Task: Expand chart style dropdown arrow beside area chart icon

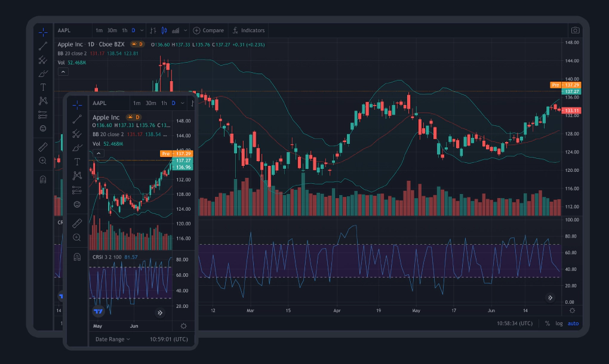Action: click(x=186, y=30)
